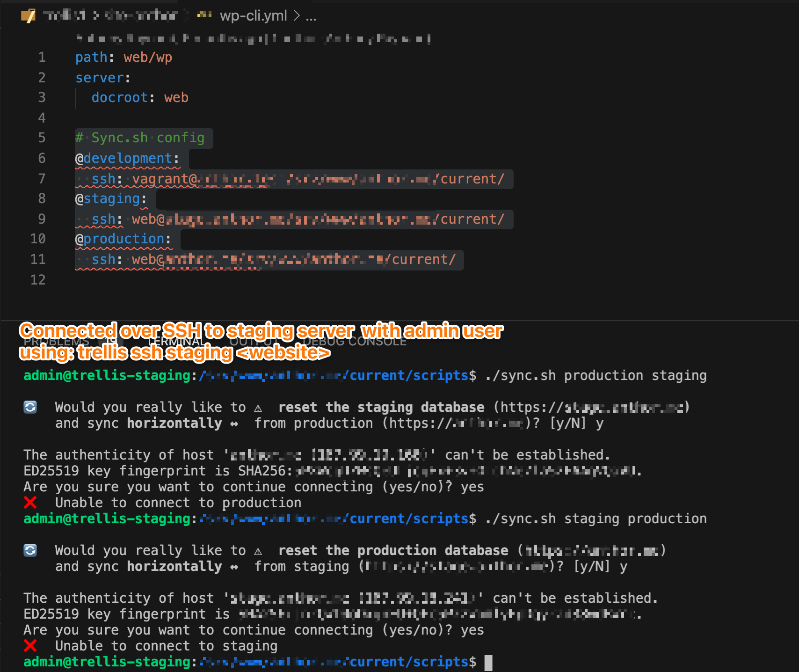Place cursor on the '@production' key
Screen dimensions: 799x672
[123, 239]
